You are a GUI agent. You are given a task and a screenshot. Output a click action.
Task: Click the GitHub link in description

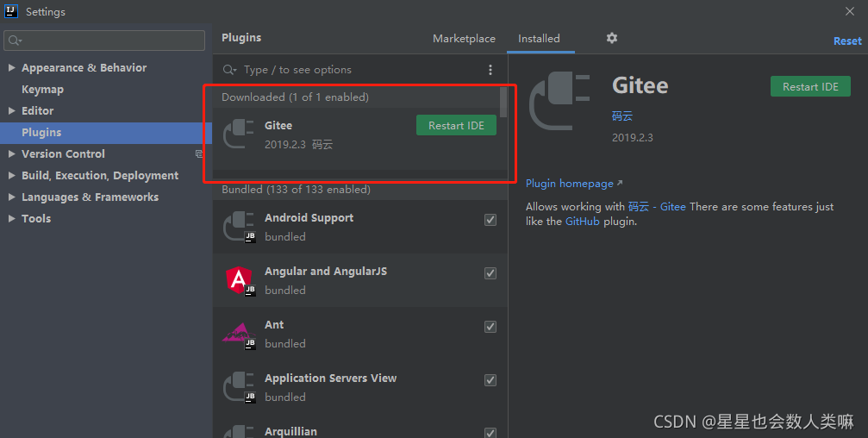click(x=583, y=222)
